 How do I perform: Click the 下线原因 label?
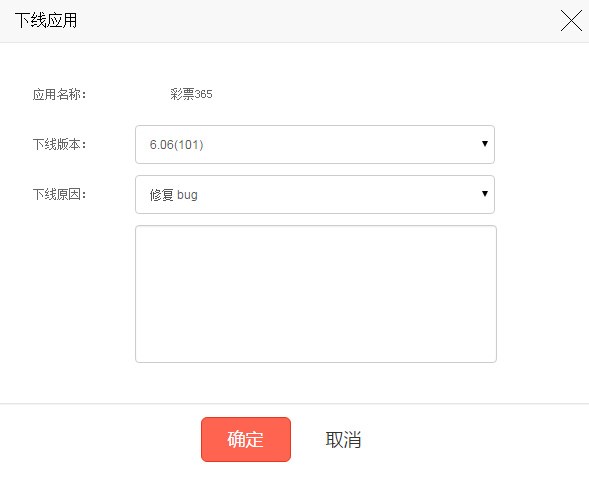(59, 194)
